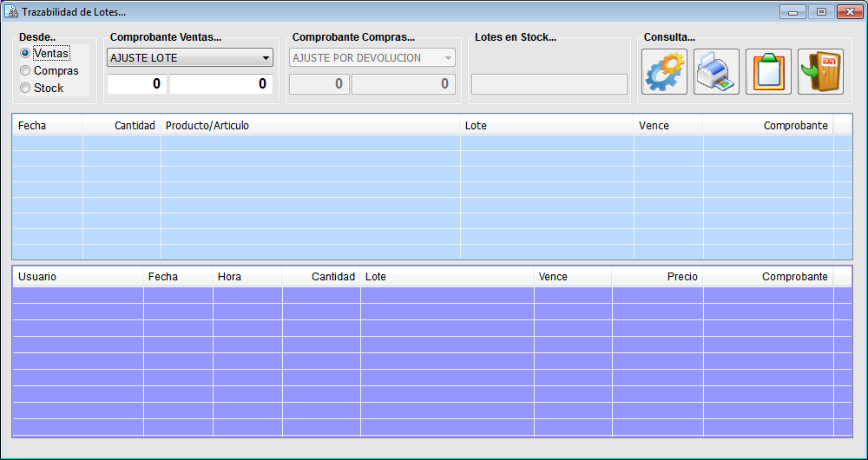Click the second Comprobante Compras number field

(404, 84)
